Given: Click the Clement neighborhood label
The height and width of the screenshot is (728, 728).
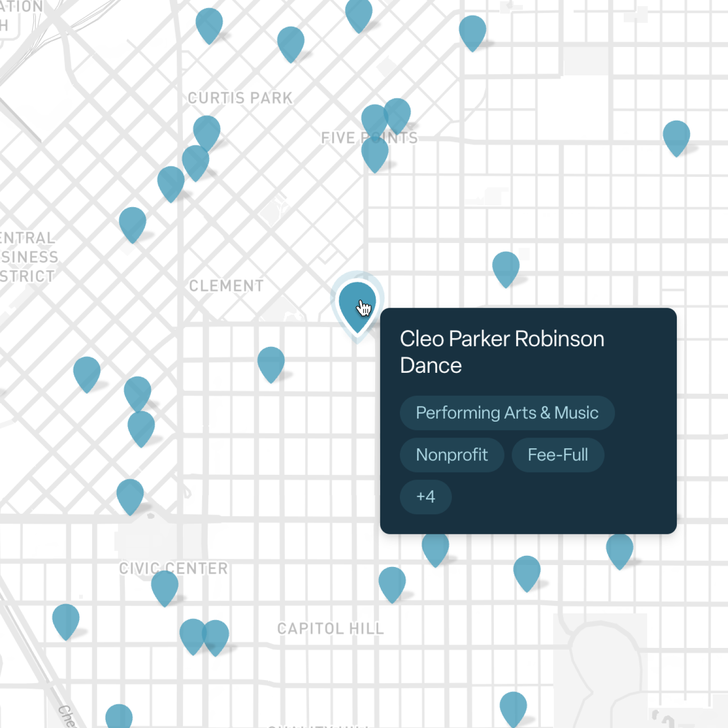Looking at the screenshot, I should 226,286.
